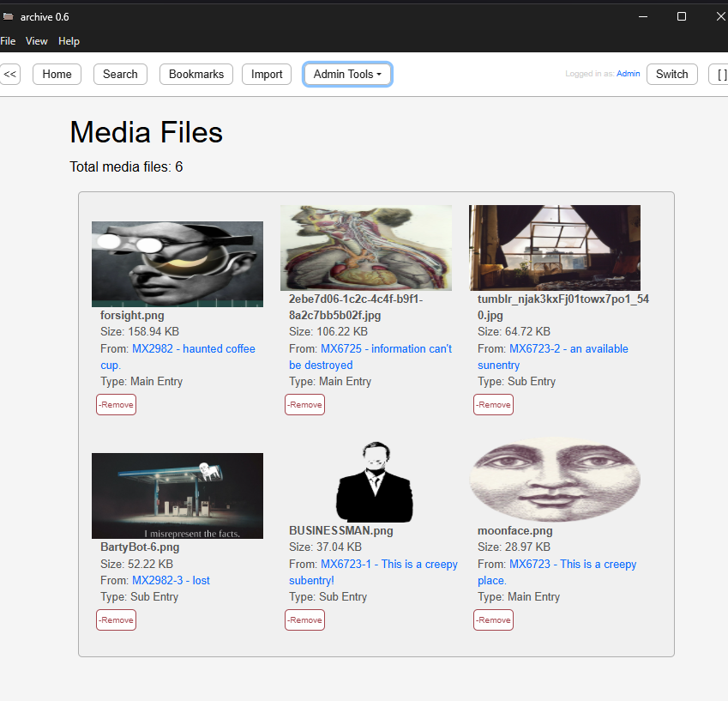Viewport: 728px width, 701px height.
Task: Open the Help menu
Action: (x=69, y=40)
